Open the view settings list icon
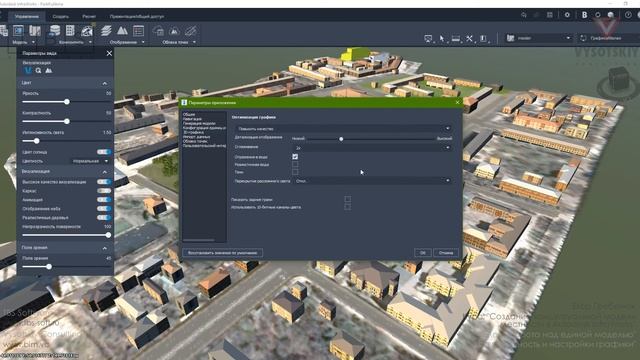The image size is (640, 360). tap(138, 31)
